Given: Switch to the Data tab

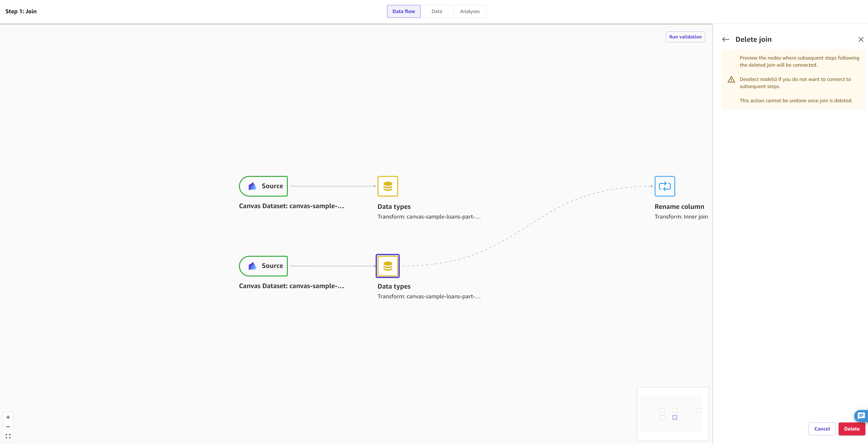Looking at the screenshot, I should (436, 11).
